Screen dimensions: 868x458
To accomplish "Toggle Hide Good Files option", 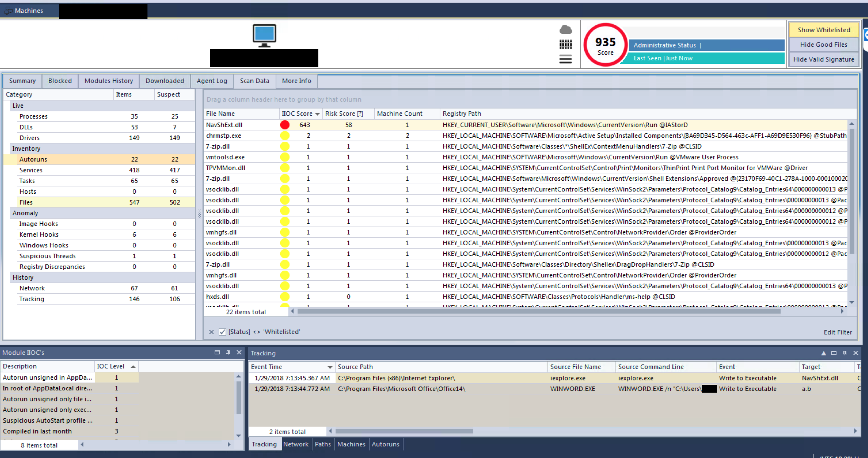I will click(x=824, y=44).
